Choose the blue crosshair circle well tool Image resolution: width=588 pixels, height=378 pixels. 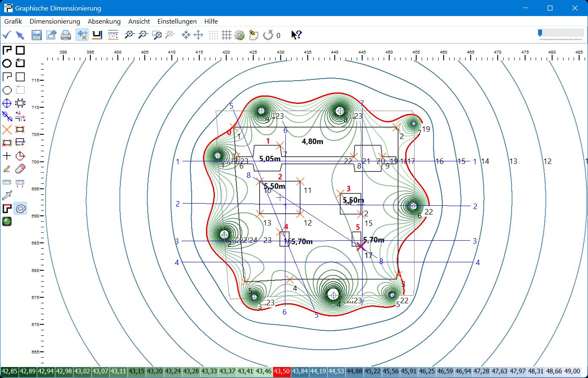tap(7, 103)
